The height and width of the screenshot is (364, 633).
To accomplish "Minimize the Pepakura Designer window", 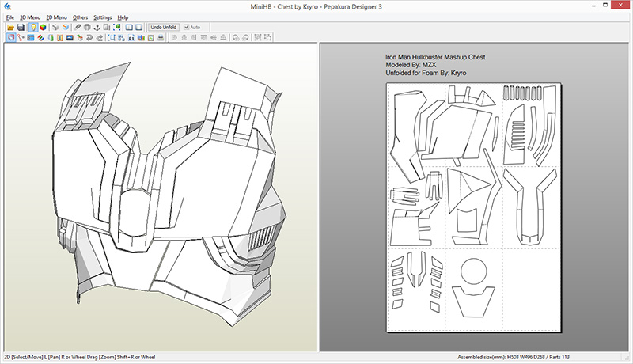I will point(594,6).
